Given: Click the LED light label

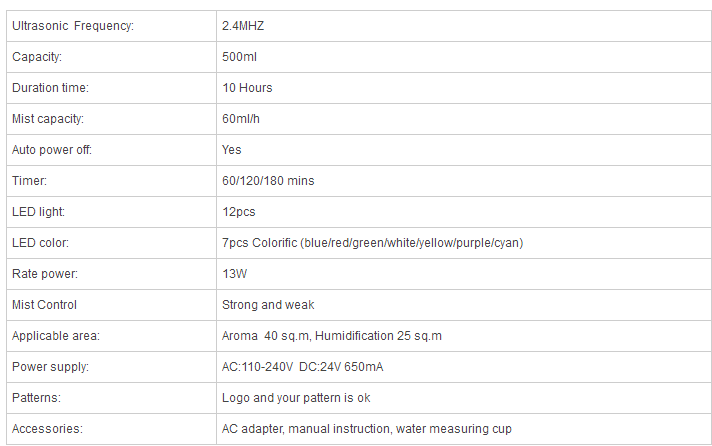Looking at the screenshot, I should click(39, 212).
